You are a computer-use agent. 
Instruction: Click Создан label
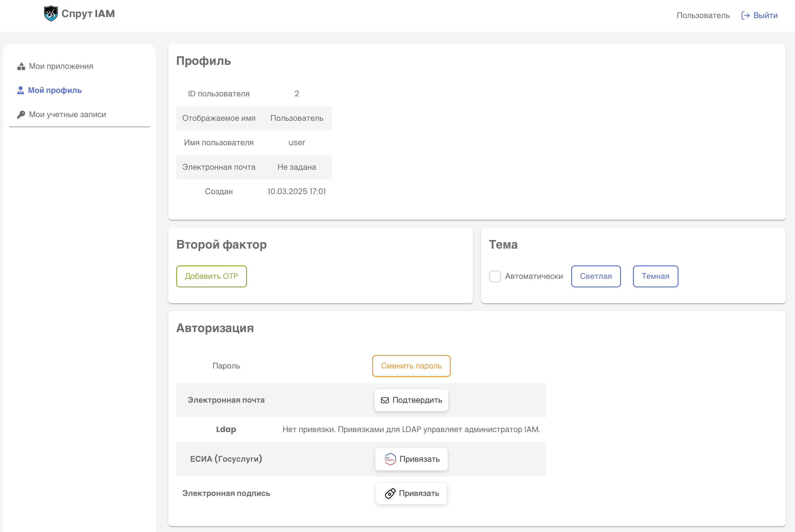click(x=219, y=191)
